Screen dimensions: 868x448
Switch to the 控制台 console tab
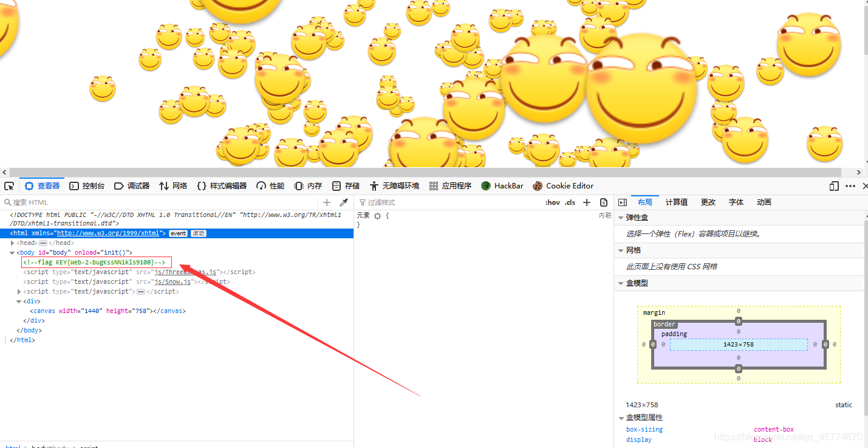(x=87, y=186)
